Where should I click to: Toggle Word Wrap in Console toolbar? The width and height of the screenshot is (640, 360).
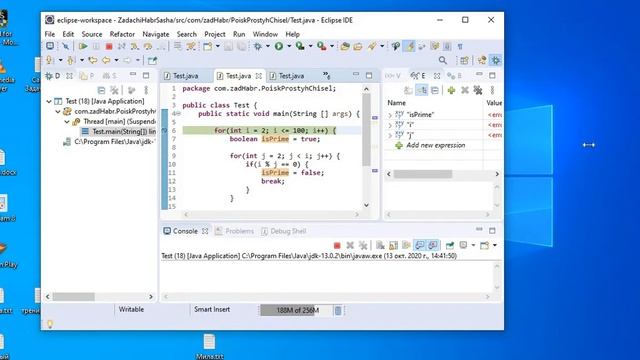pyautogui.click(x=407, y=245)
